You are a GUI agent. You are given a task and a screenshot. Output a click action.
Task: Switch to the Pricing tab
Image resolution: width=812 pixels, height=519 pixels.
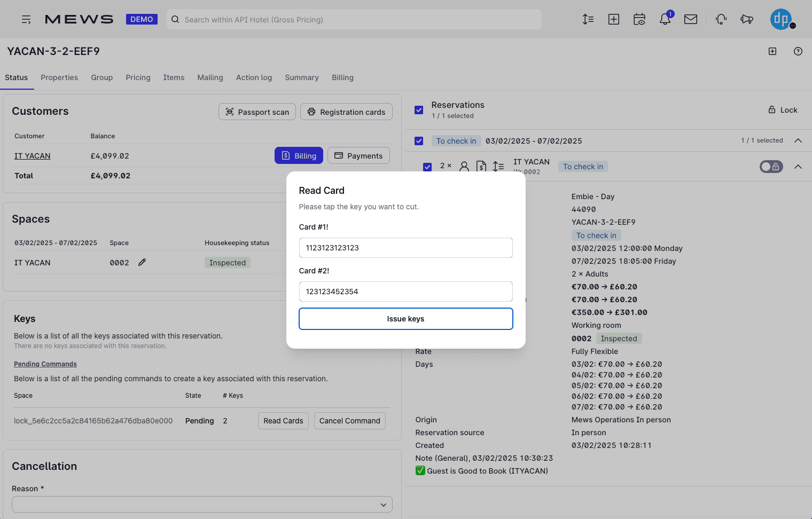pyautogui.click(x=138, y=77)
